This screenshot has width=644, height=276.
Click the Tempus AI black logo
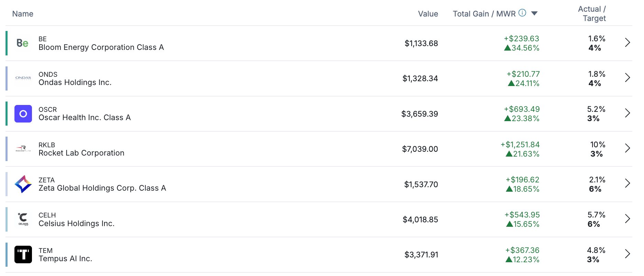pyautogui.click(x=23, y=255)
